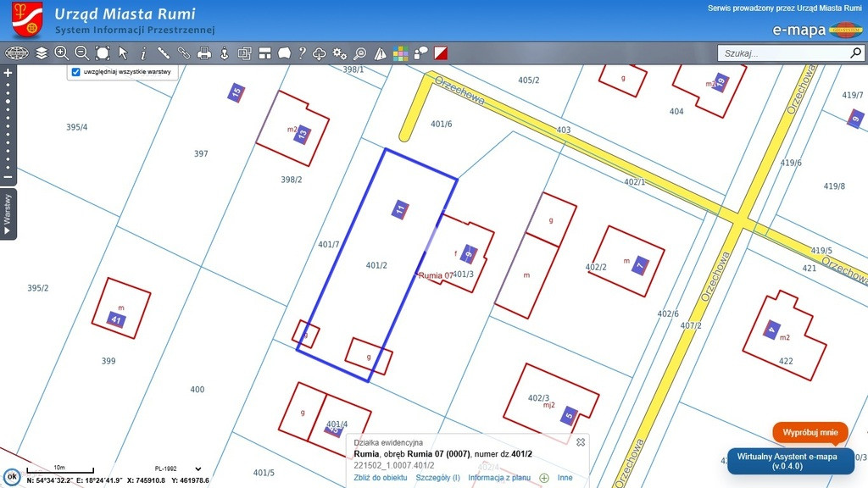This screenshot has height=488, width=868.
Task: Click the chain link share icon
Action: (x=184, y=53)
